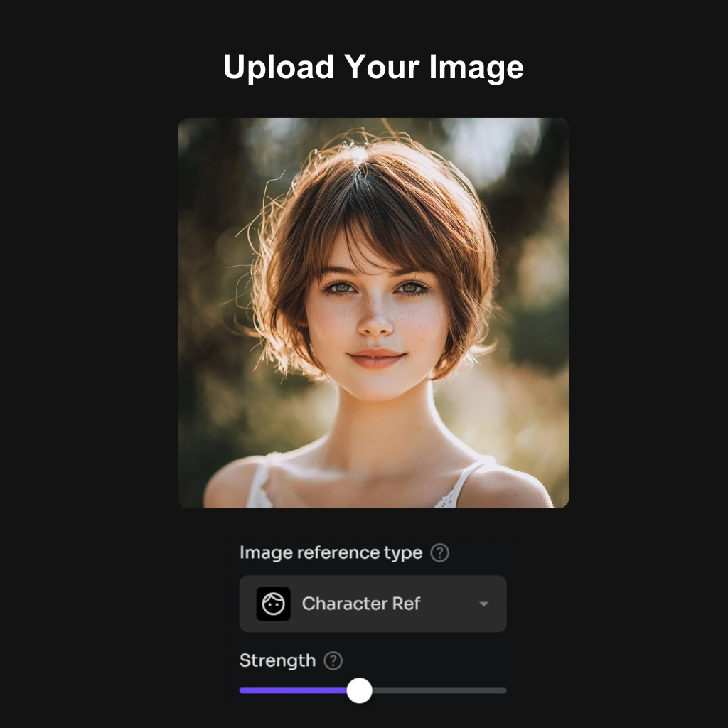Select the Character Ref option
Image resolution: width=728 pixels, height=728 pixels.
[362, 604]
